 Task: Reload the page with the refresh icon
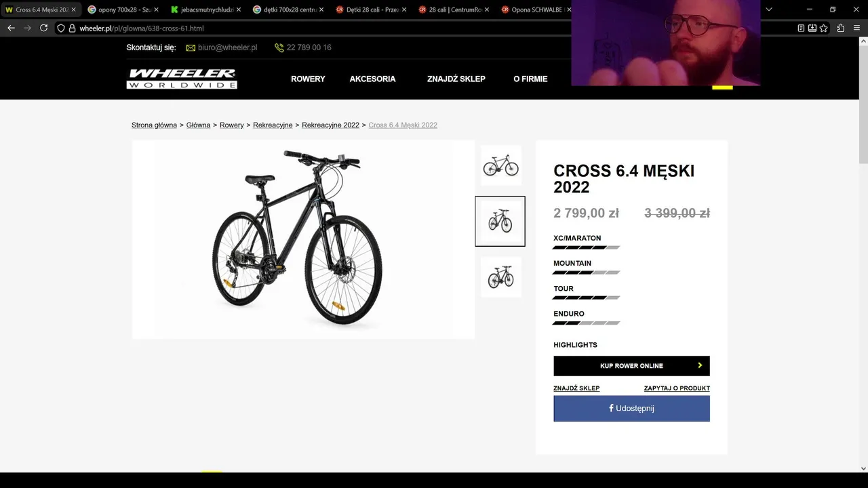[x=43, y=28]
